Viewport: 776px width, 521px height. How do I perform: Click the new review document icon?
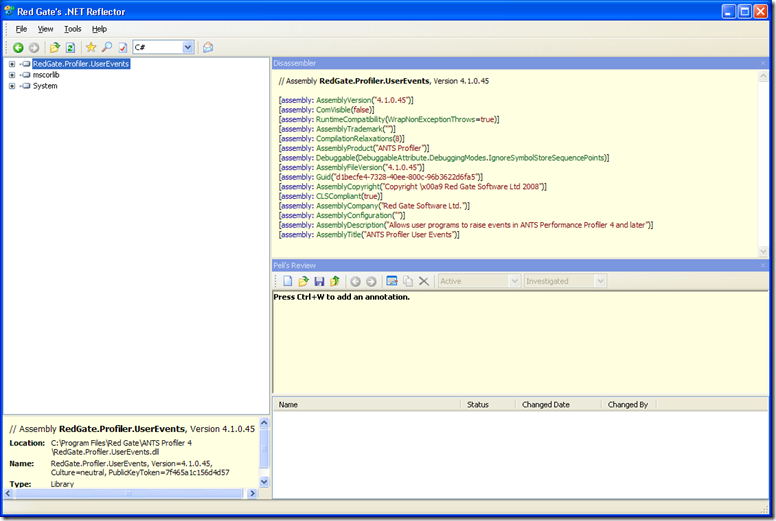pos(287,282)
